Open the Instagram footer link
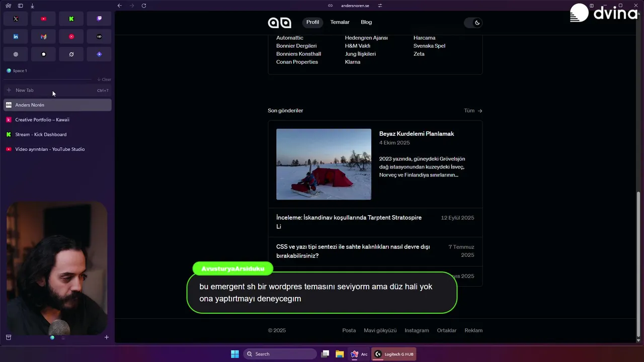Viewport: 644px width, 362px height. (417, 330)
